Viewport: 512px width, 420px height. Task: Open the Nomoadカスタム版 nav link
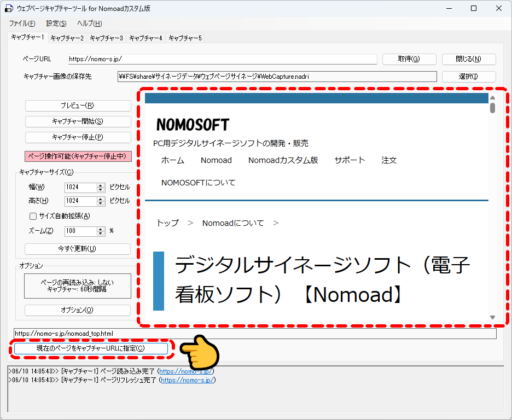click(x=283, y=160)
